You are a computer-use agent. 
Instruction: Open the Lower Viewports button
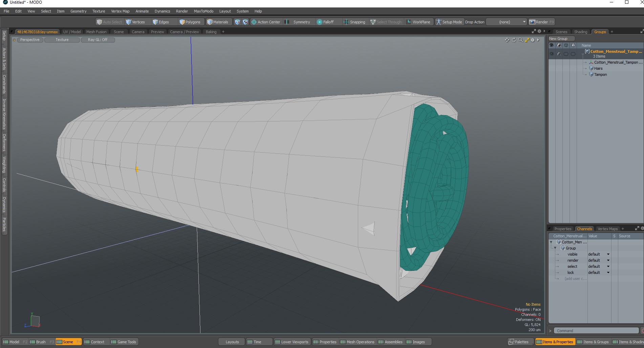(x=292, y=342)
